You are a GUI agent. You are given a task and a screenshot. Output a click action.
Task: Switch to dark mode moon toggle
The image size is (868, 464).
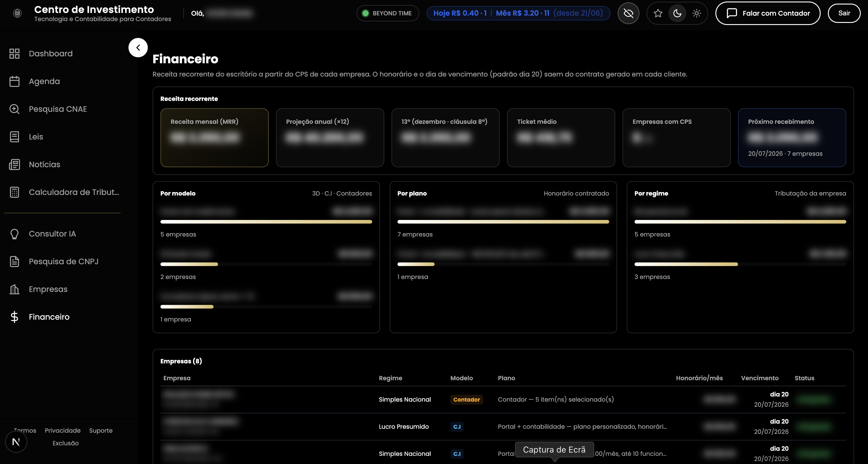[677, 13]
